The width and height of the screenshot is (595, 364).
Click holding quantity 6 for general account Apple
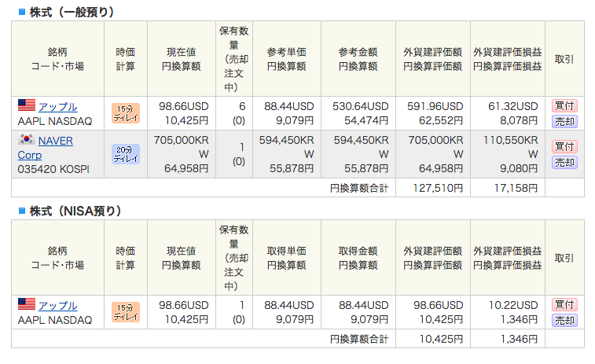point(242,106)
